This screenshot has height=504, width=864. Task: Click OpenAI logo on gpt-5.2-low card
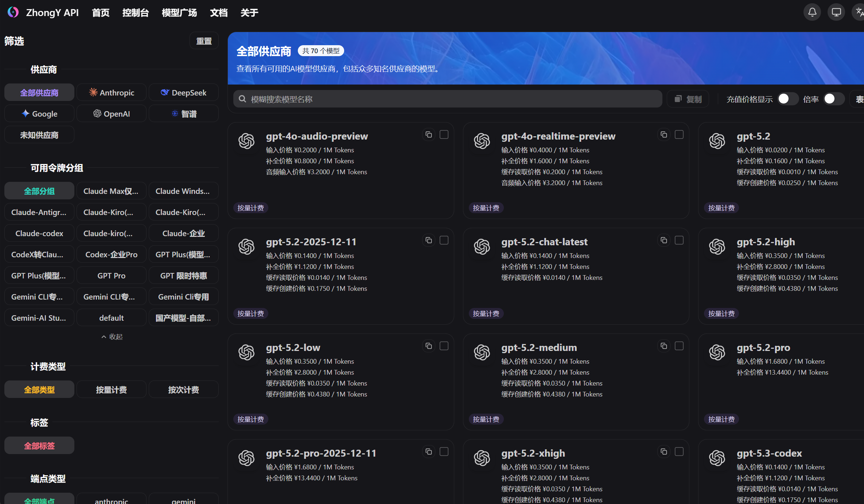[x=246, y=352]
